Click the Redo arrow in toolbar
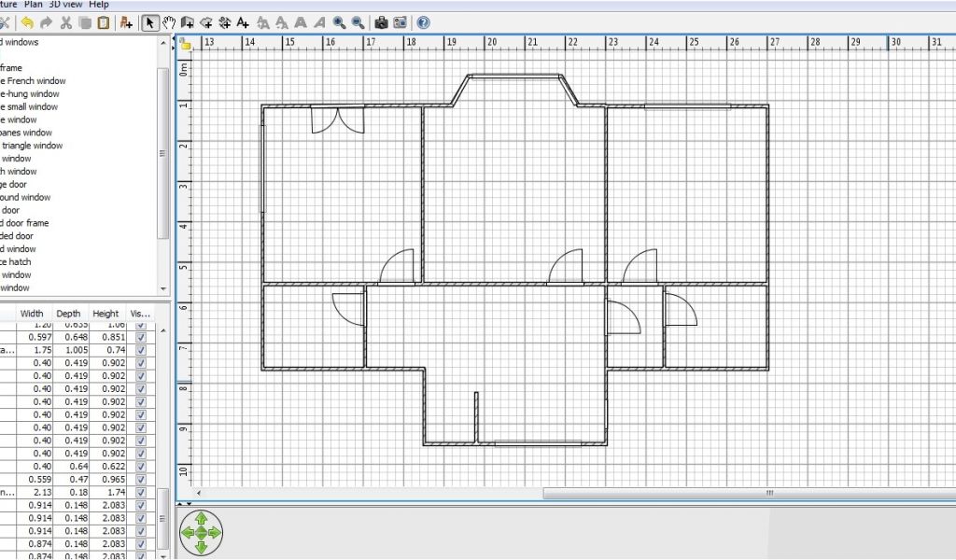 tap(45, 22)
